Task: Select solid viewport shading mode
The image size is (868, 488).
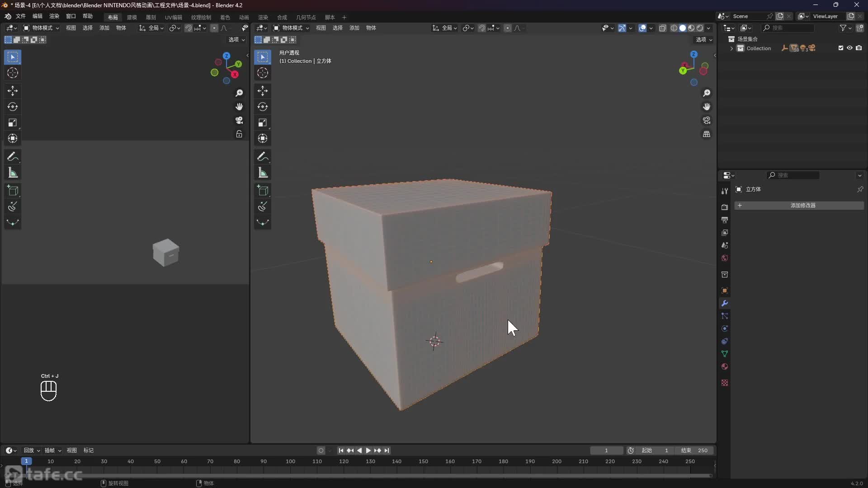Action: [683, 28]
